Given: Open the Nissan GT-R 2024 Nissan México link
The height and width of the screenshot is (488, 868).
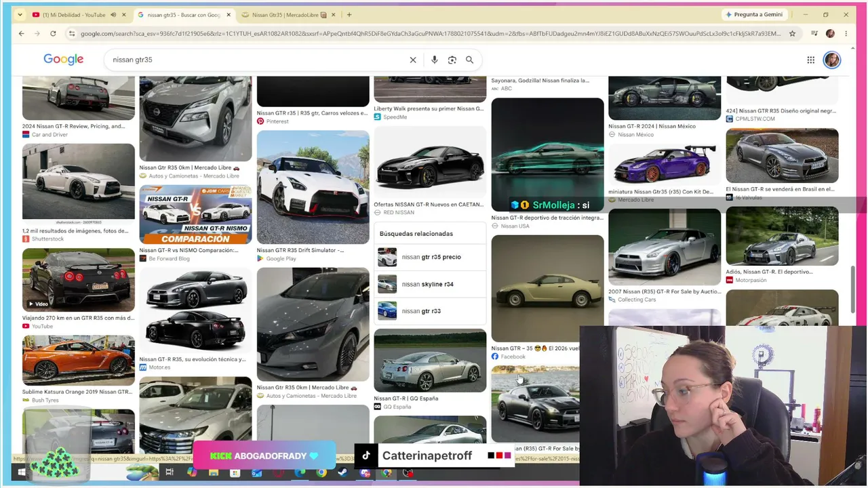Looking at the screenshot, I should (652, 126).
